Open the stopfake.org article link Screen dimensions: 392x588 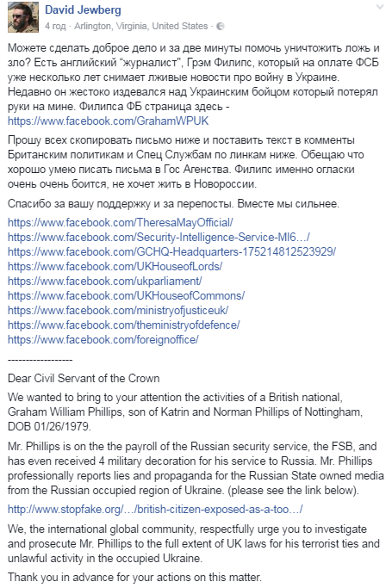(x=155, y=510)
